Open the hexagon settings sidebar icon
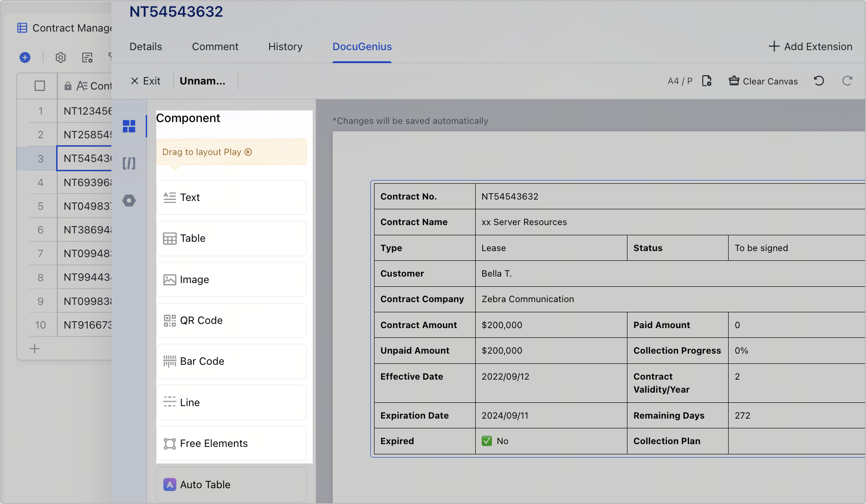866x504 pixels. point(129,200)
